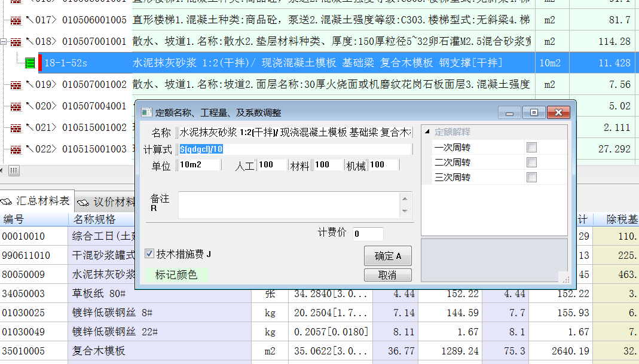Minimize the 定额名称 dialog
Screen dimensions: 639x364
[x=509, y=113]
